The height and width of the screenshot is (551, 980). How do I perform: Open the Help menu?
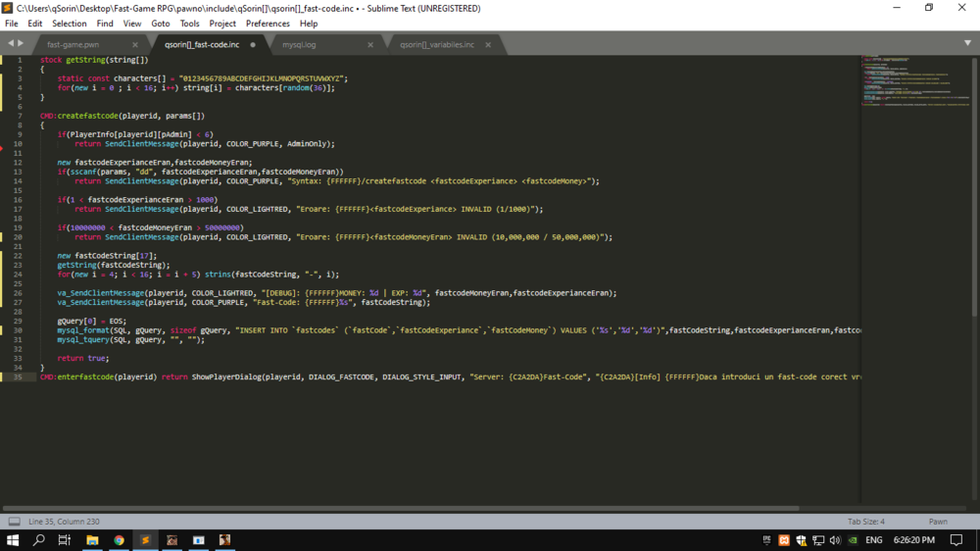[x=309, y=24]
